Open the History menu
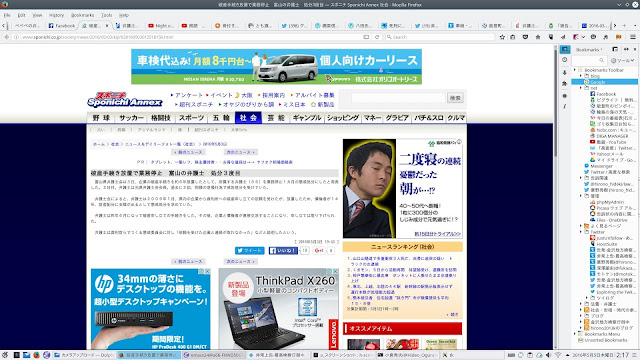The width and height of the screenshot is (640, 360). coord(56,15)
